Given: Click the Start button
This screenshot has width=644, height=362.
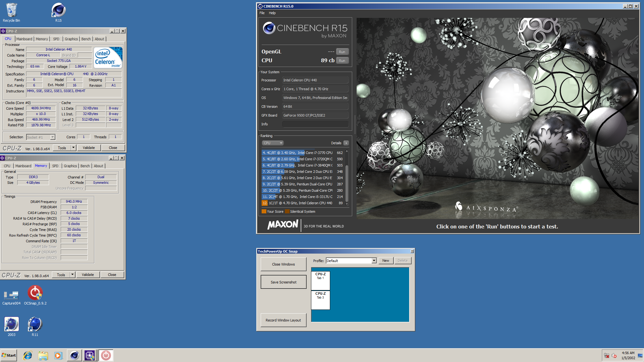Looking at the screenshot, I should [x=8, y=355].
